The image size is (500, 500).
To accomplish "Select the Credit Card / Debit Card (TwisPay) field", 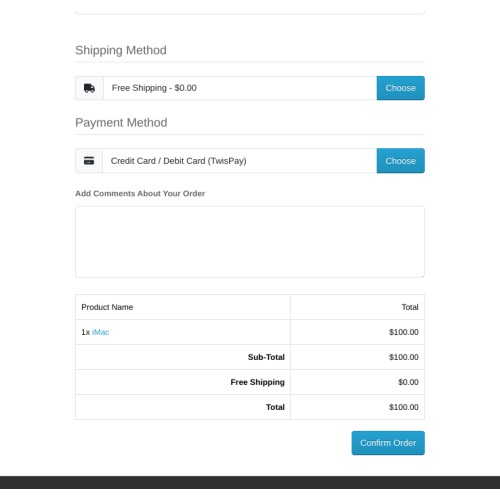I will (x=240, y=161).
